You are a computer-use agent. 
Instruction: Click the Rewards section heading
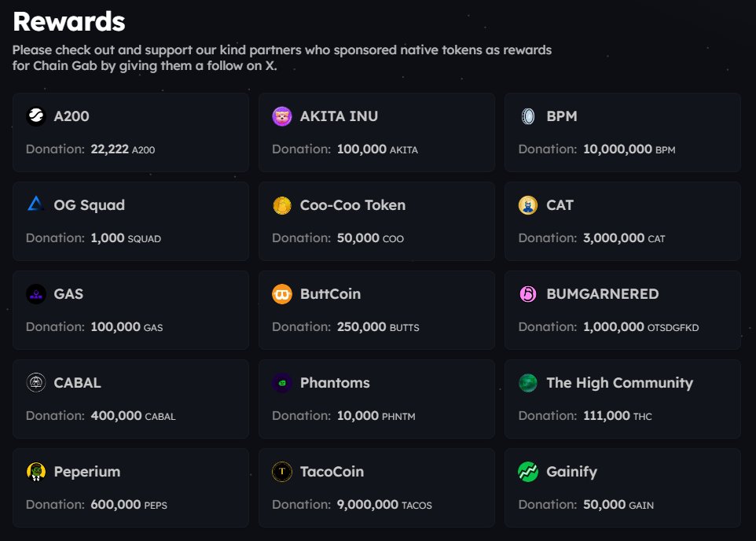click(69, 22)
